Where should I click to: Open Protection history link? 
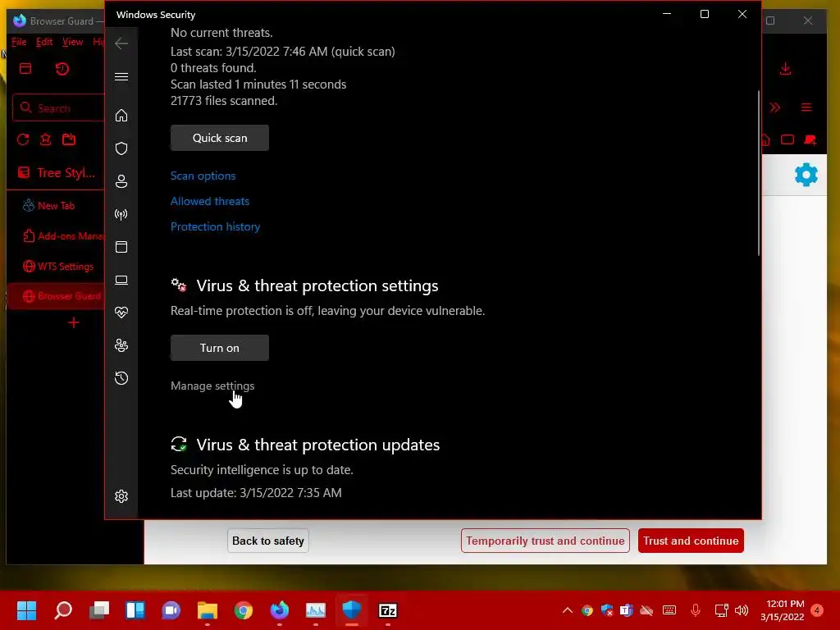tap(216, 226)
